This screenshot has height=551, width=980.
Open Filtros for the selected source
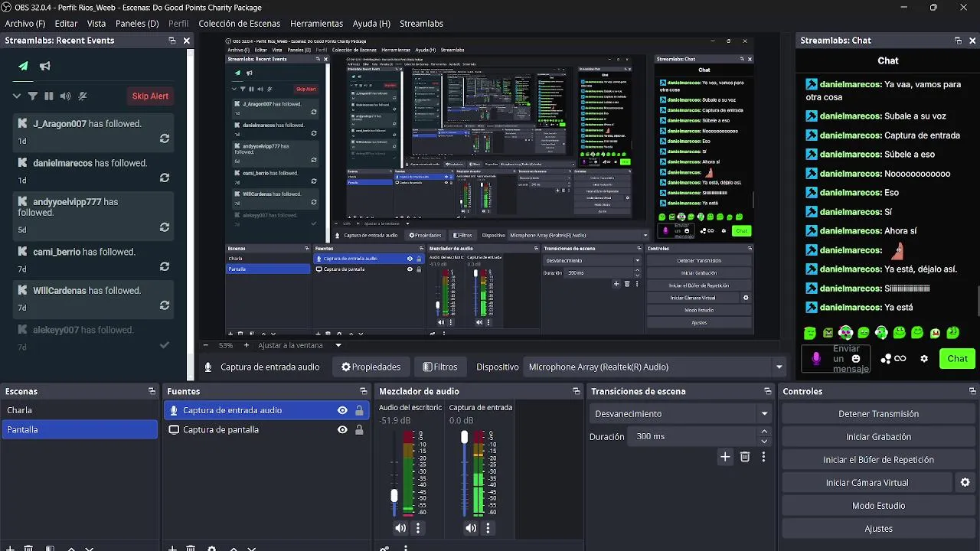(x=440, y=367)
